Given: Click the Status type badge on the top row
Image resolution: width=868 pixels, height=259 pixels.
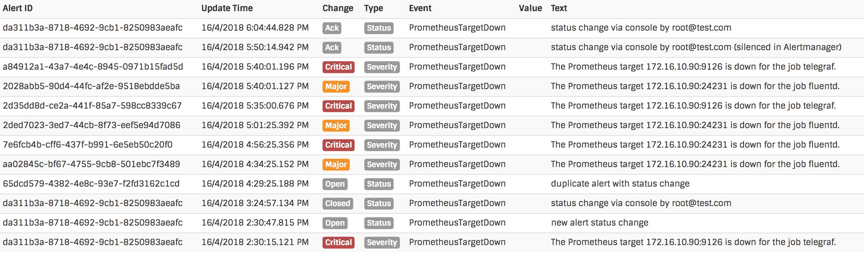Looking at the screenshot, I should point(378,28).
